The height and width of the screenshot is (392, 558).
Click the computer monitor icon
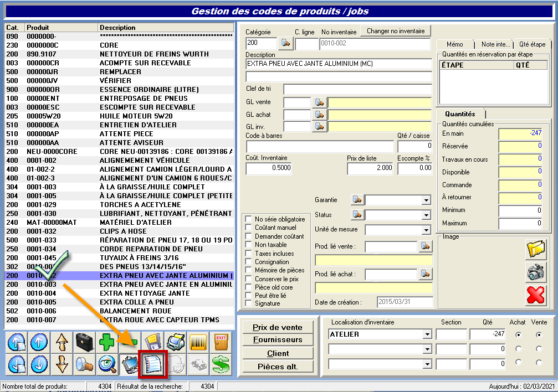[130, 365]
